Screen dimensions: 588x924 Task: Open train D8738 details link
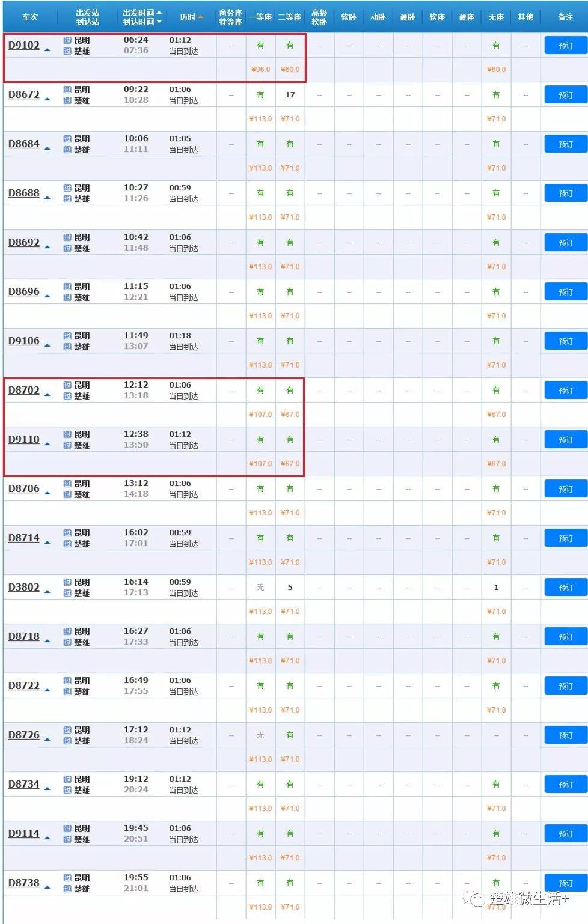point(24,883)
